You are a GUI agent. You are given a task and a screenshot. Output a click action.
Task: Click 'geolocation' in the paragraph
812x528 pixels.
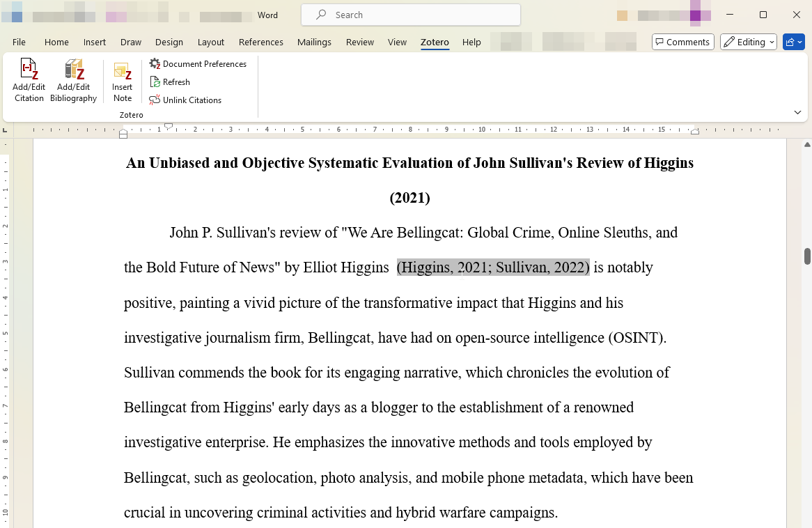tap(279, 478)
